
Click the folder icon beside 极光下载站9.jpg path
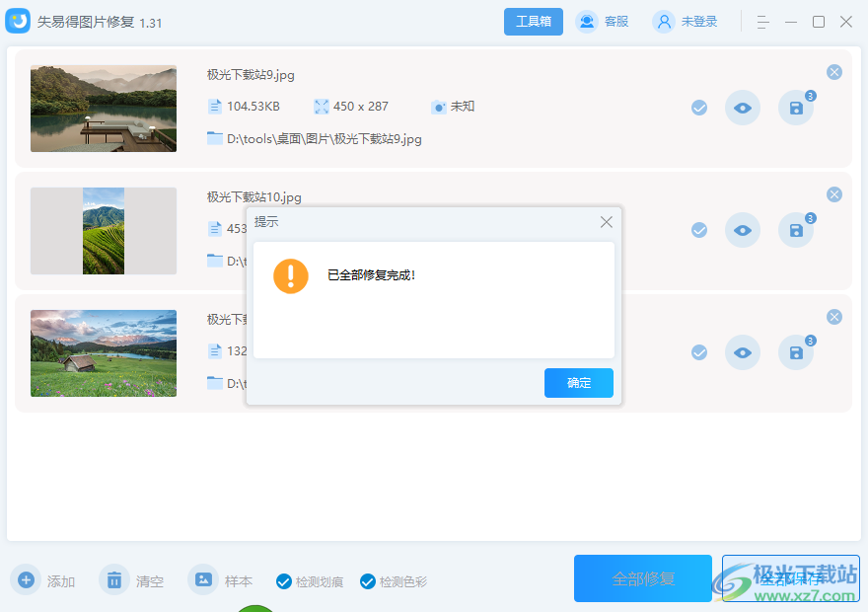[x=215, y=138]
